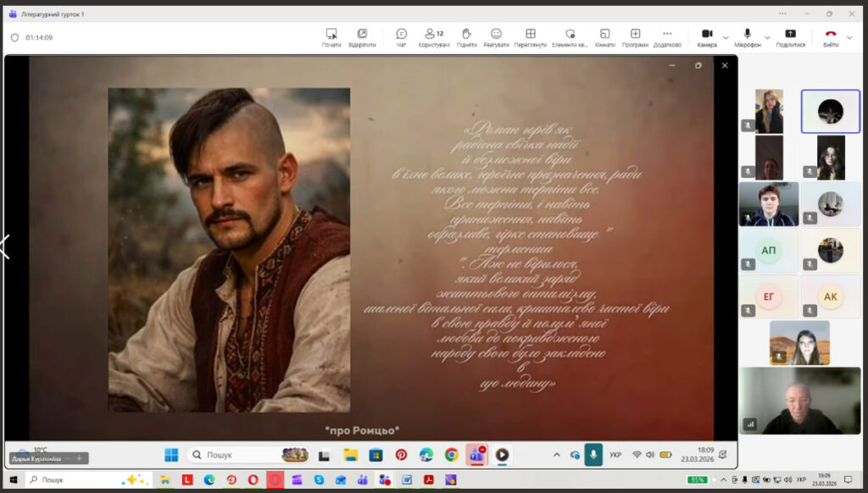This screenshot has height=493, width=868.
Task: Toggle the taskbar microphone indicator in shared screen
Action: 593,455
